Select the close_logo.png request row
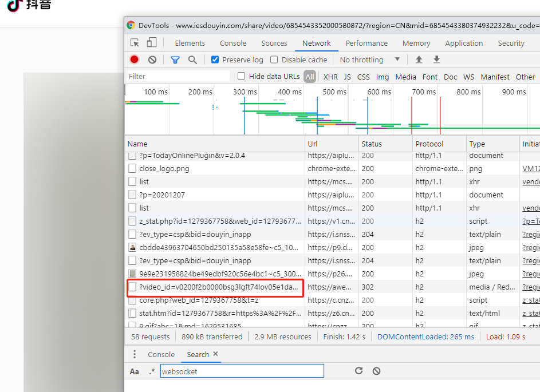This screenshot has height=392, width=540. (x=332, y=169)
